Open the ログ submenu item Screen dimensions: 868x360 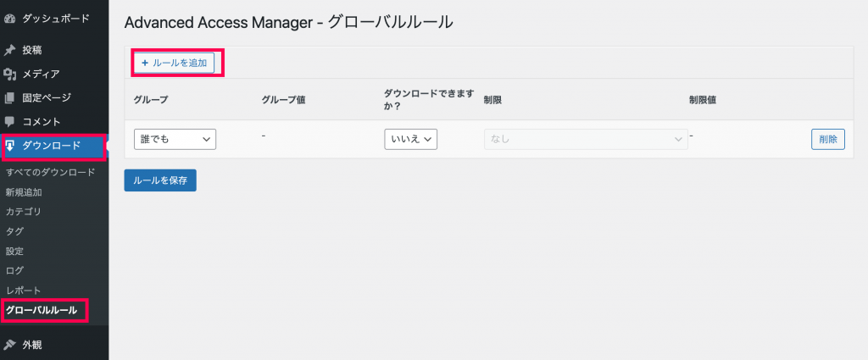point(14,271)
